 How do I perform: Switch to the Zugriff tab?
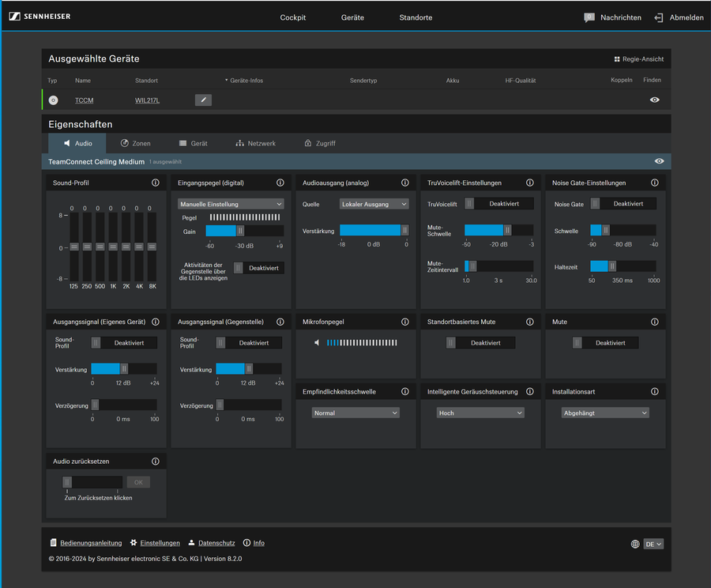tap(320, 143)
